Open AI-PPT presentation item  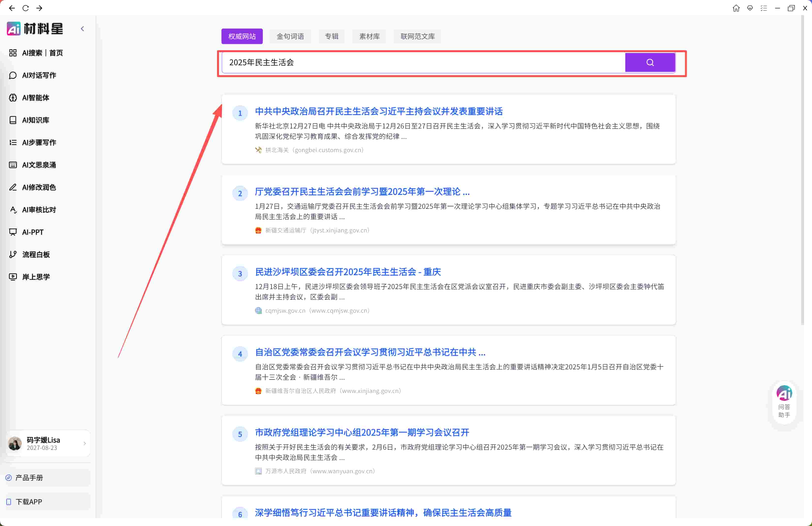point(32,232)
